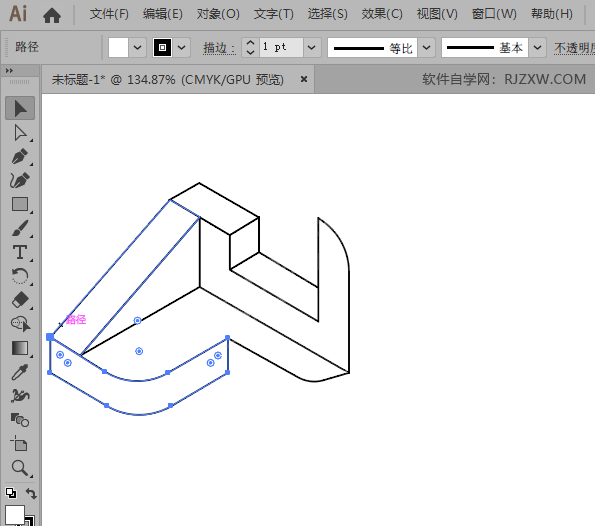Choose the Eraser tool
Viewport: 595px width, 526px height.
click(x=20, y=300)
